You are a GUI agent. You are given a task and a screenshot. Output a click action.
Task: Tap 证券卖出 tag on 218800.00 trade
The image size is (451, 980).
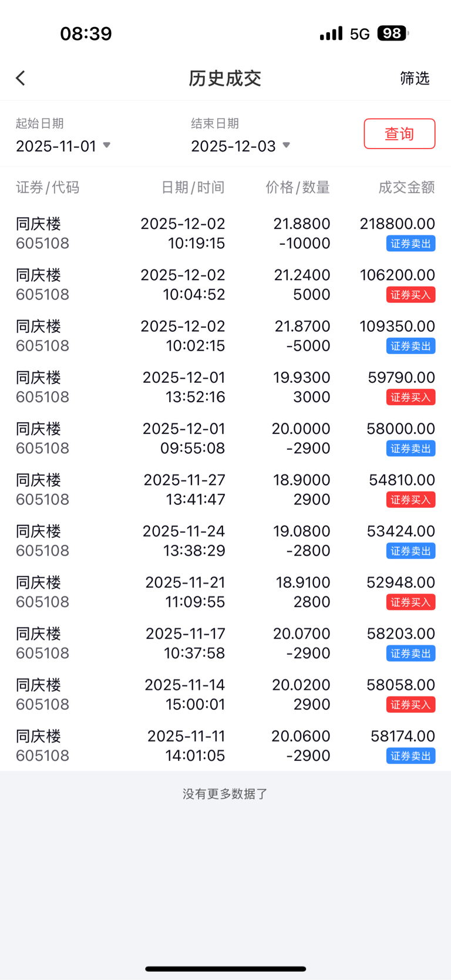coord(410,244)
